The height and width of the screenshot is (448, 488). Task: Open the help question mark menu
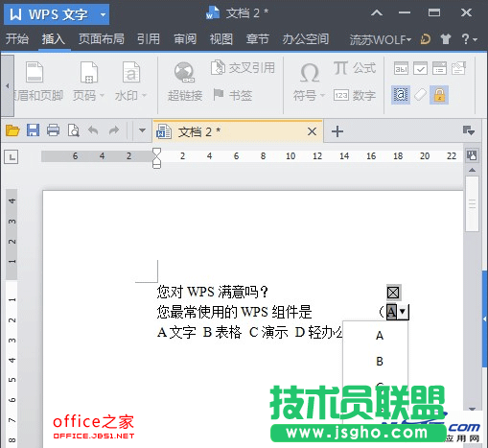coord(469,39)
